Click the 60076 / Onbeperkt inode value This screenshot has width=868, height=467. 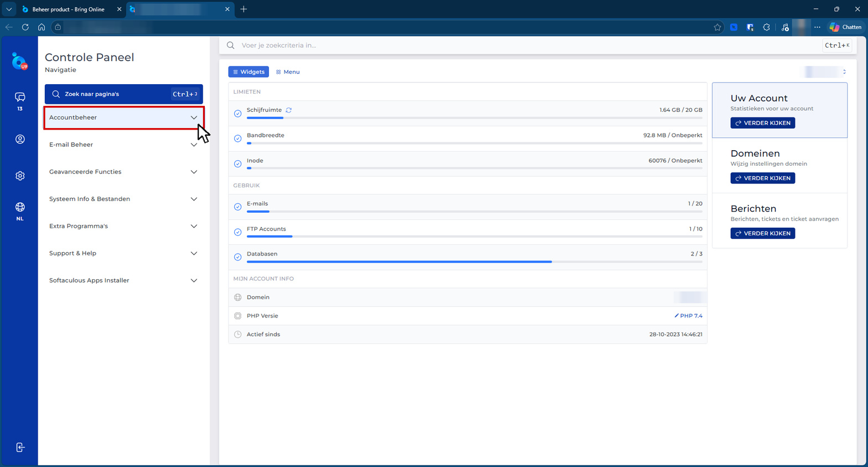(x=675, y=161)
